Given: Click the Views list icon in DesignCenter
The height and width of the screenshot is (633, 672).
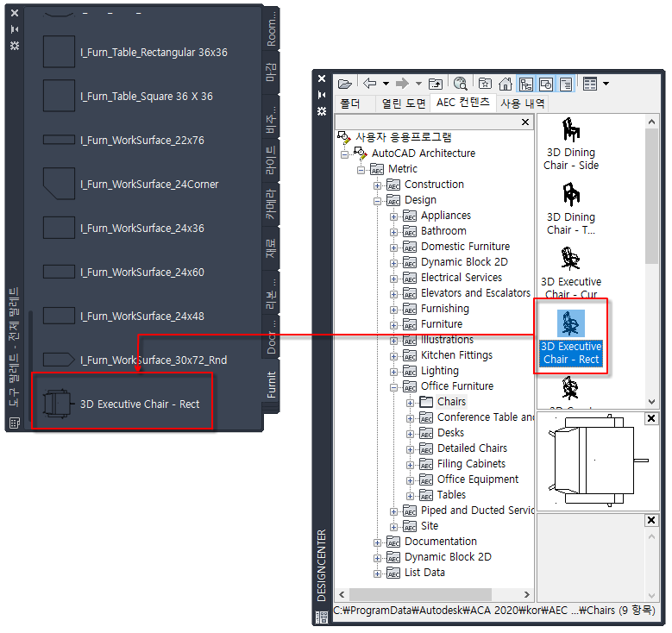Looking at the screenshot, I should (x=590, y=84).
